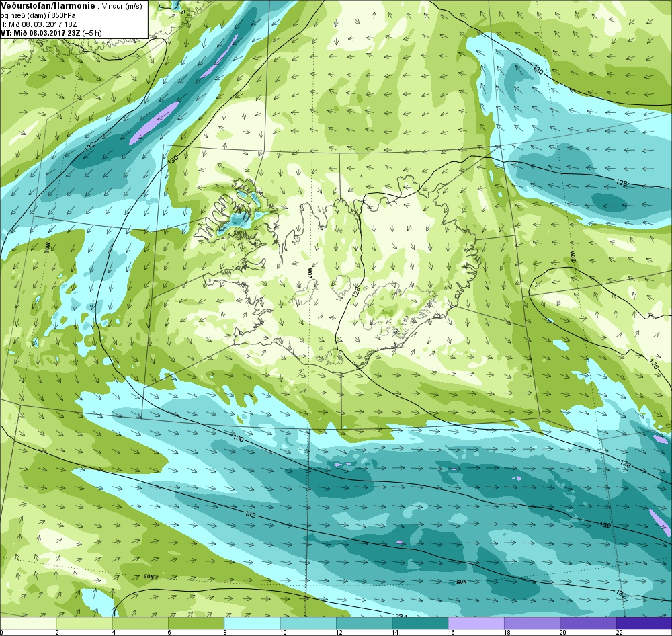Click the 10W longitude label
672x636 pixels.
pyautogui.click(x=573, y=256)
